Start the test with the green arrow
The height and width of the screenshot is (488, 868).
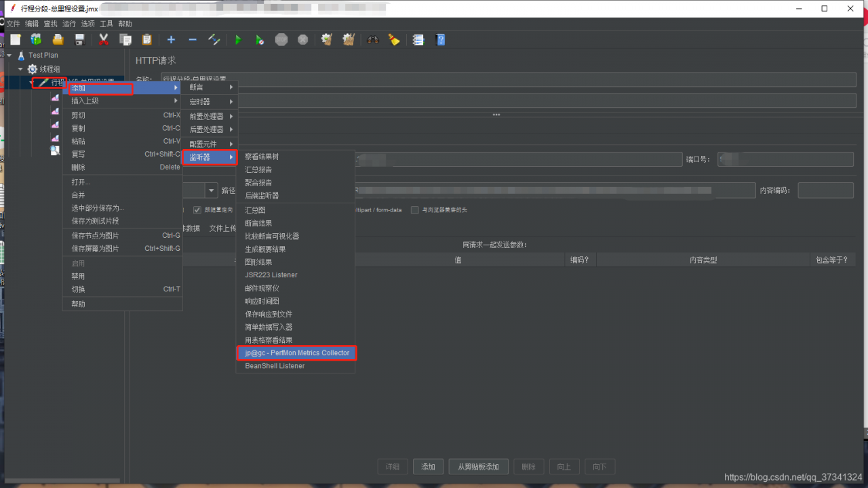coord(238,39)
